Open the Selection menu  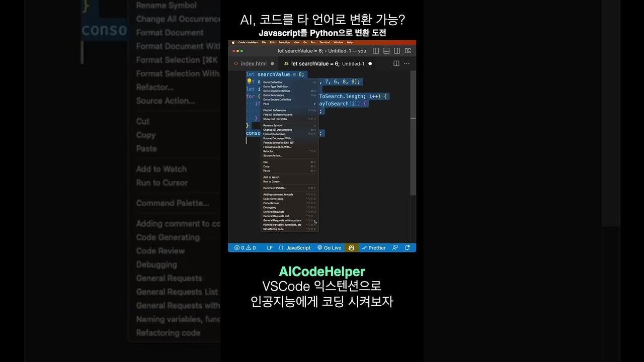click(x=284, y=42)
